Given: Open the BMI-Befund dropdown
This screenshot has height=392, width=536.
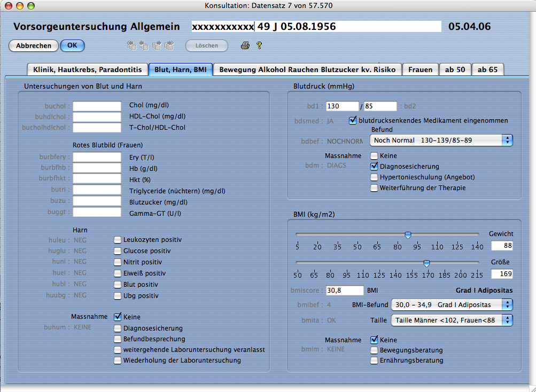Looking at the screenshot, I should 452,304.
